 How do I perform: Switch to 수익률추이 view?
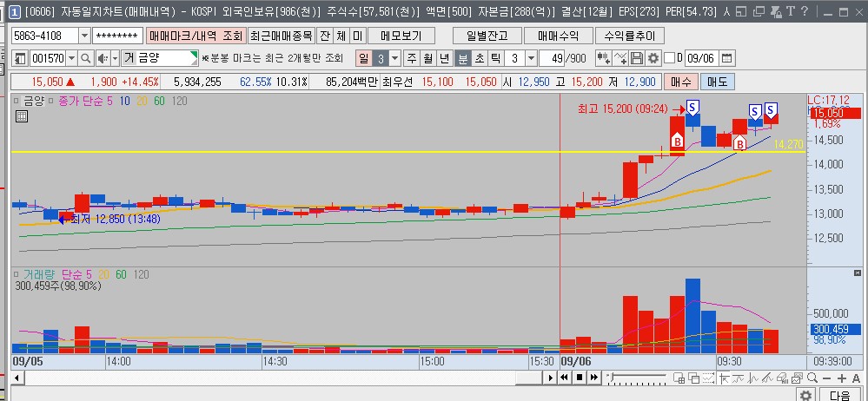point(629,36)
